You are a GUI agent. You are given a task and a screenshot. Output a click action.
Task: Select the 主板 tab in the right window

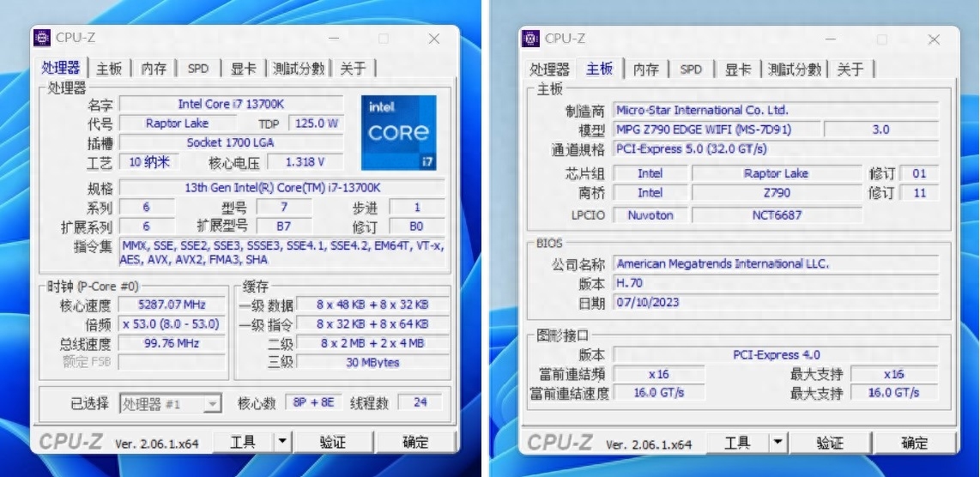click(x=599, y=68)
